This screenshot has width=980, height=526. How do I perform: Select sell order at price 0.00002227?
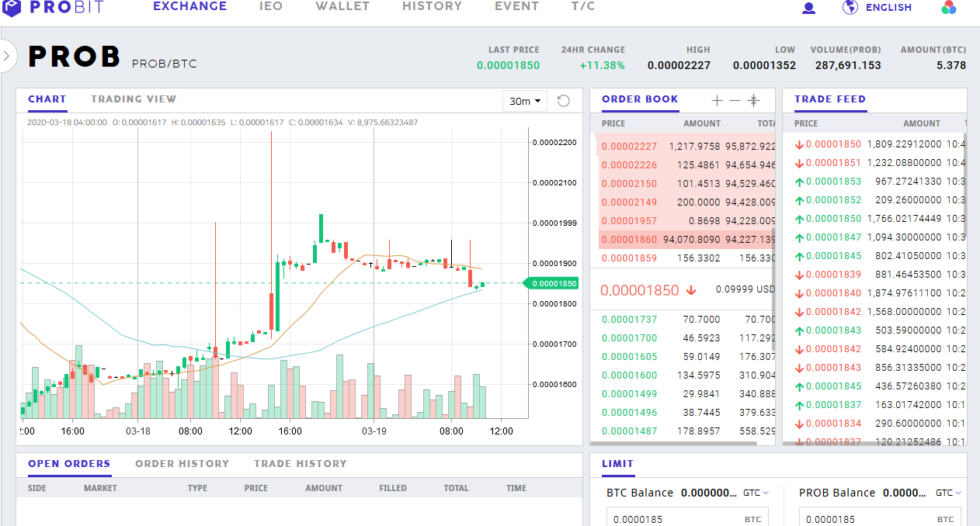(x=686, y=146)
